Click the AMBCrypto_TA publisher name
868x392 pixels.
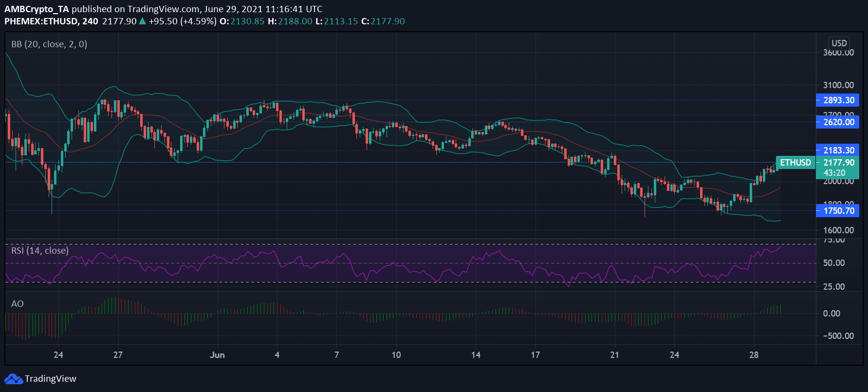[37, 9]
